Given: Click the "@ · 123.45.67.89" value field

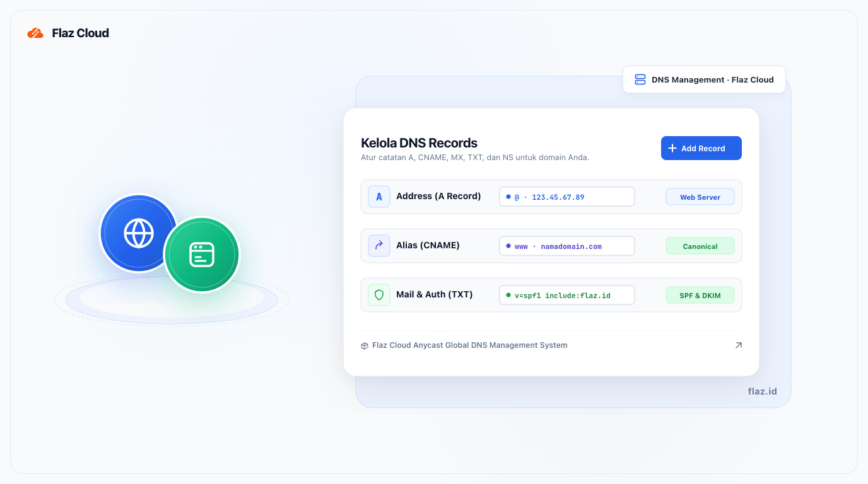Looking at the screenshot, I should 567,197.
